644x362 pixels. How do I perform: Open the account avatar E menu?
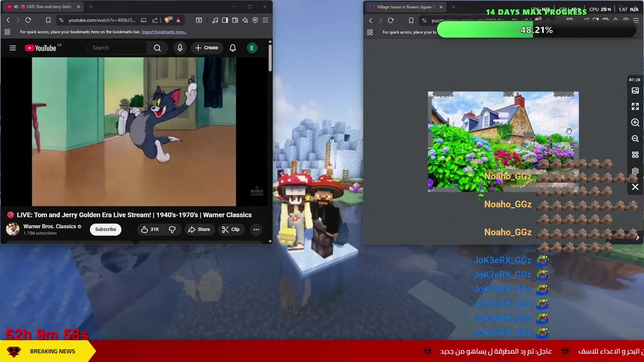point(252,48)
